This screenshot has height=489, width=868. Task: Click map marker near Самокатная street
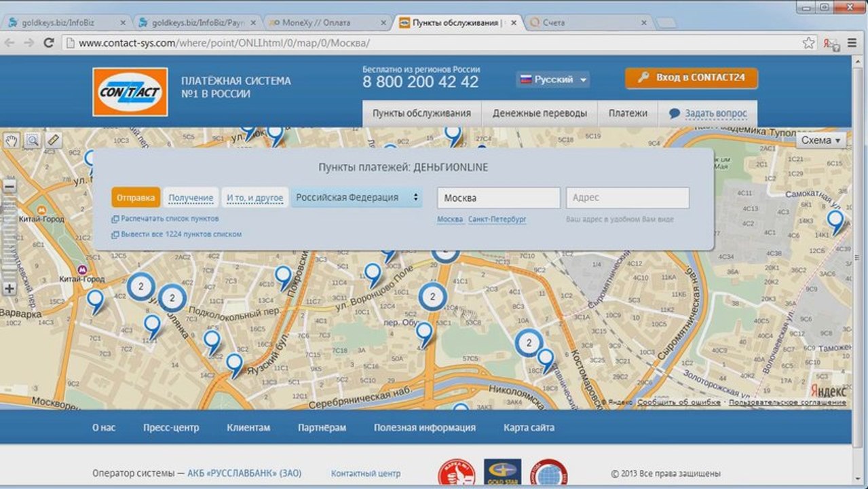coord(835,222)
